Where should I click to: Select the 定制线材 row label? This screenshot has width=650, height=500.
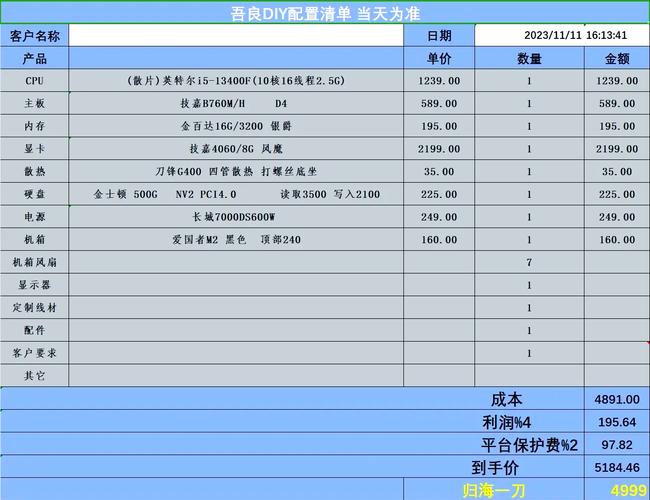pyautogui.click(x=34, y=308)
